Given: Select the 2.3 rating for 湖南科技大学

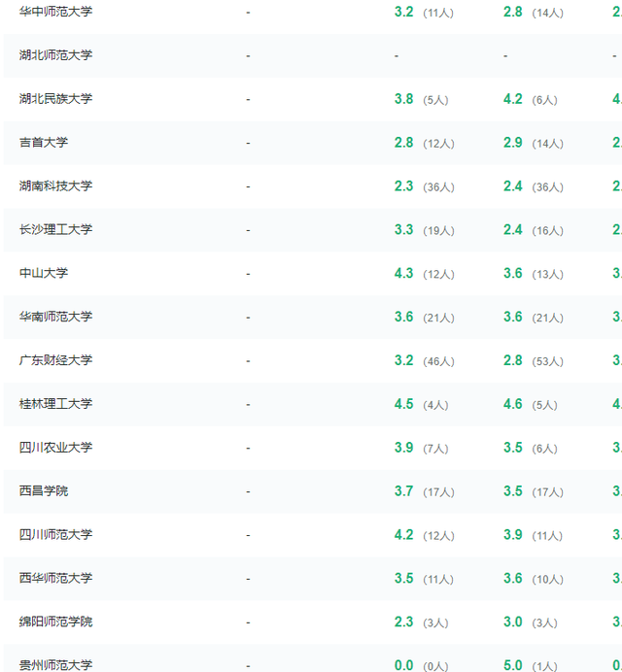Looking at the screenshot, I should 403,186.
